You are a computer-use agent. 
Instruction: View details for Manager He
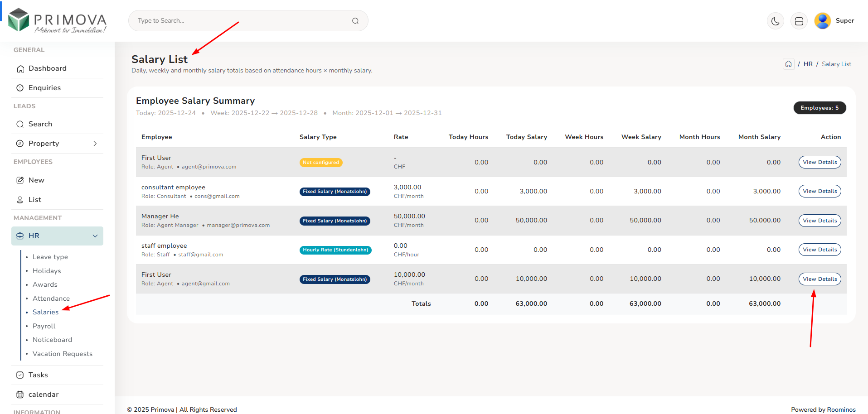point(820,221)
